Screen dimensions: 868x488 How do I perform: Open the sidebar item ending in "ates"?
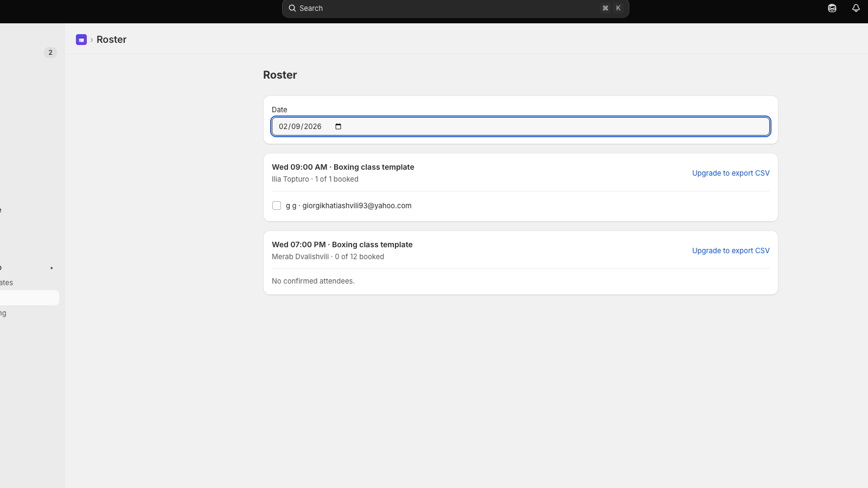[7, 282]
